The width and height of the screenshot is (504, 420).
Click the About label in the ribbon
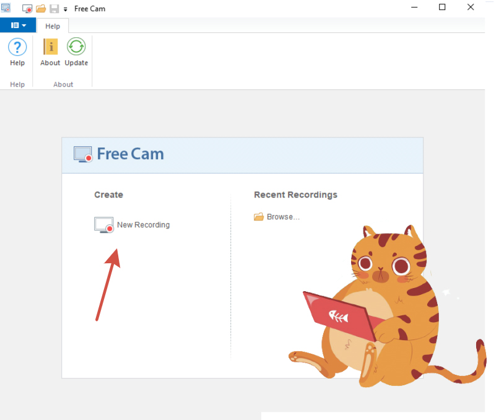50,63
